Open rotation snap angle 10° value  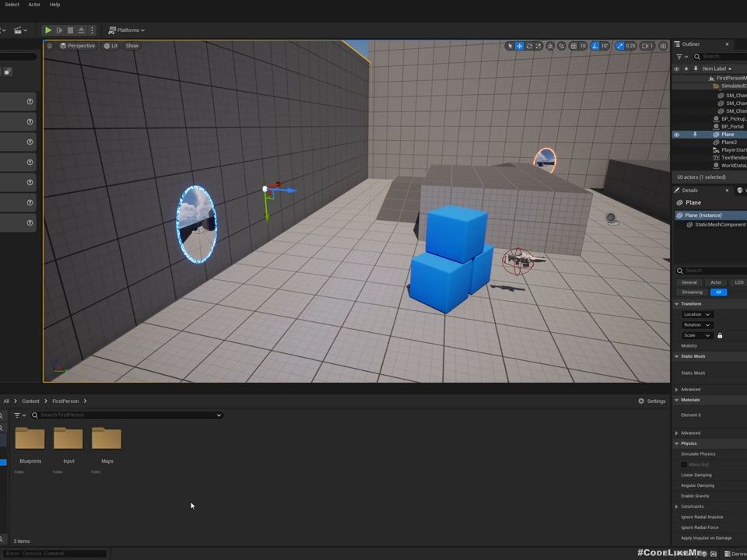tap(605, 46)
